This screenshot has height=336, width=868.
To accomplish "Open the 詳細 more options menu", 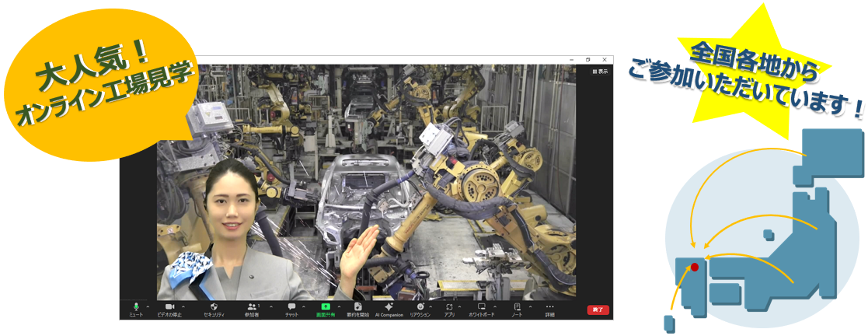I will click(550, 308).
